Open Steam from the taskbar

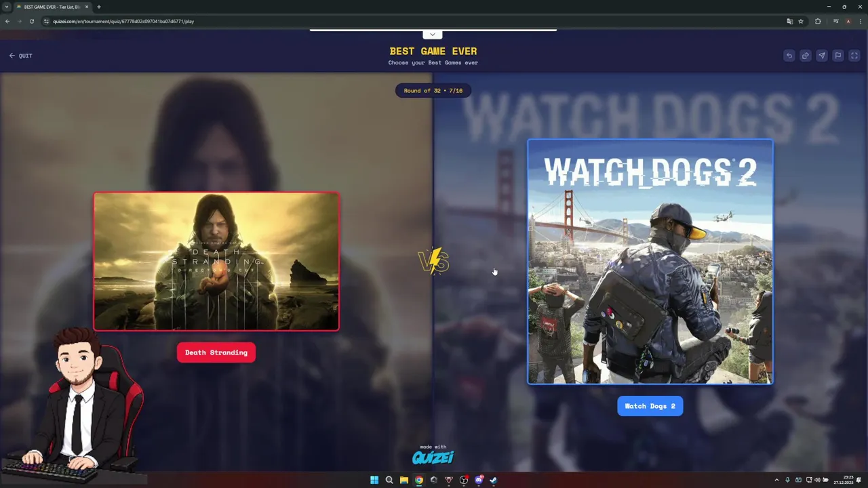tap(494, 480)
